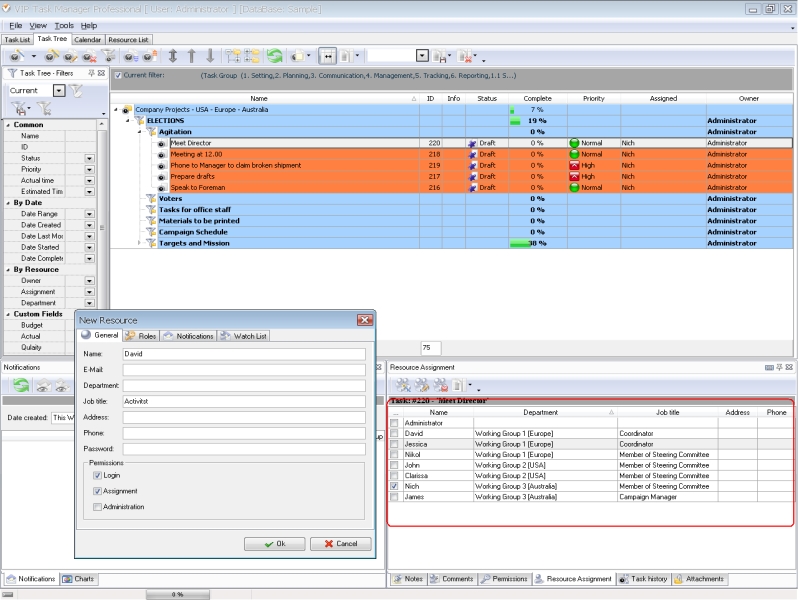Check the James resource checkbox
800x600 pixels.
pos(394,497)
